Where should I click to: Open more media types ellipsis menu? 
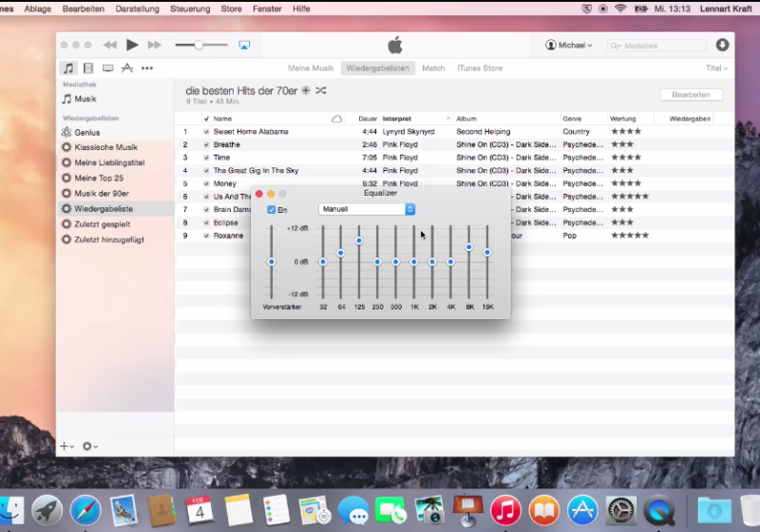[x=147, y=68]
